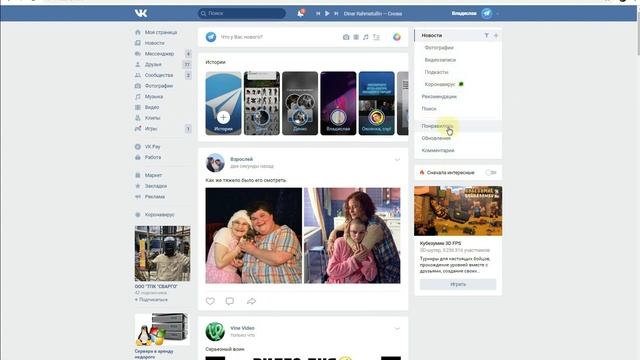Skip to previous track in header player
Image resolution: width=640 pixels, height=360 pixels.
[x=318, y=13]
